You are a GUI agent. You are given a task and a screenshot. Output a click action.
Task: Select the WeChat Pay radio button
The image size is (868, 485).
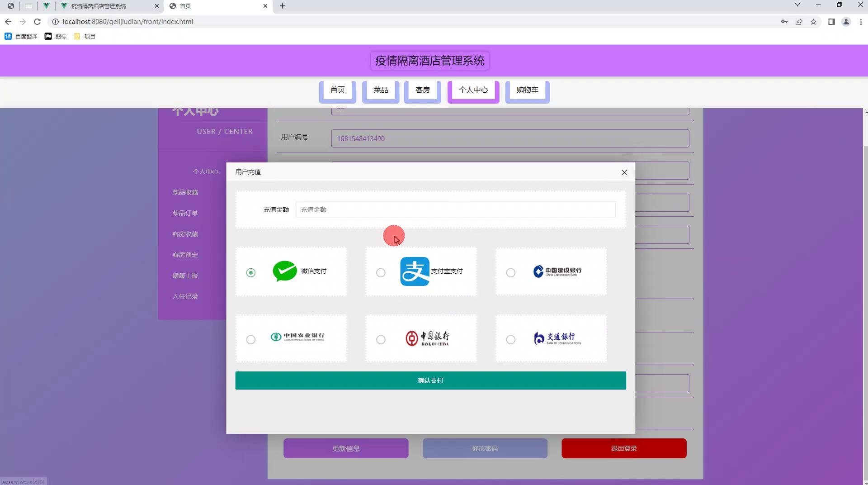pos(251,272)
